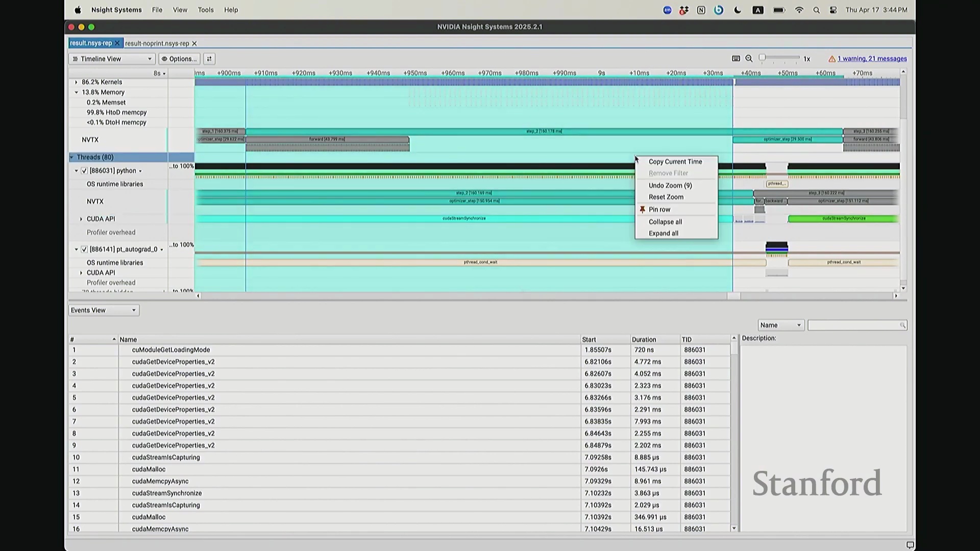980x551 pixels.
Task: Close the result.nsys-rep tab
Action: [x=117, y=43]
